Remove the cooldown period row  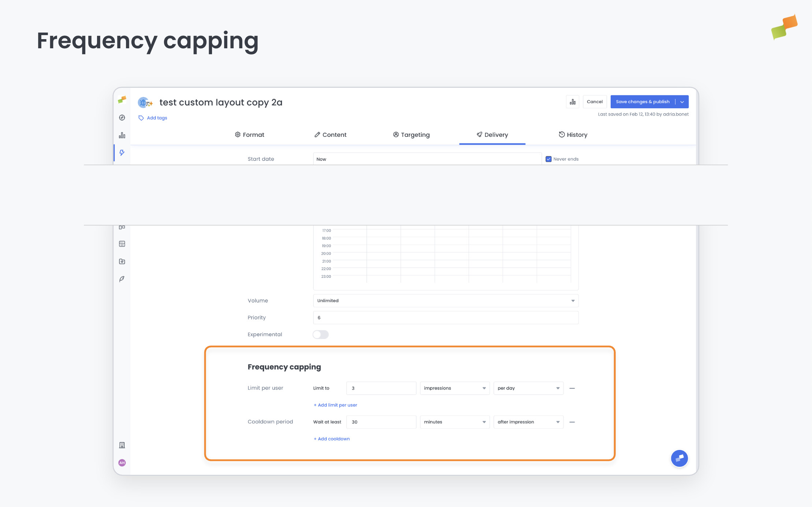point(572,422)
